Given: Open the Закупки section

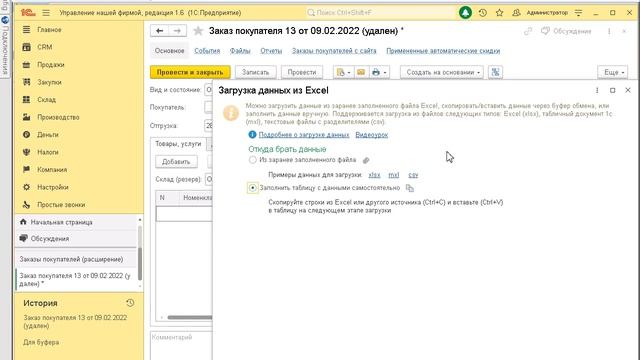Looking at the screenshot, I should tap(49, 82).
